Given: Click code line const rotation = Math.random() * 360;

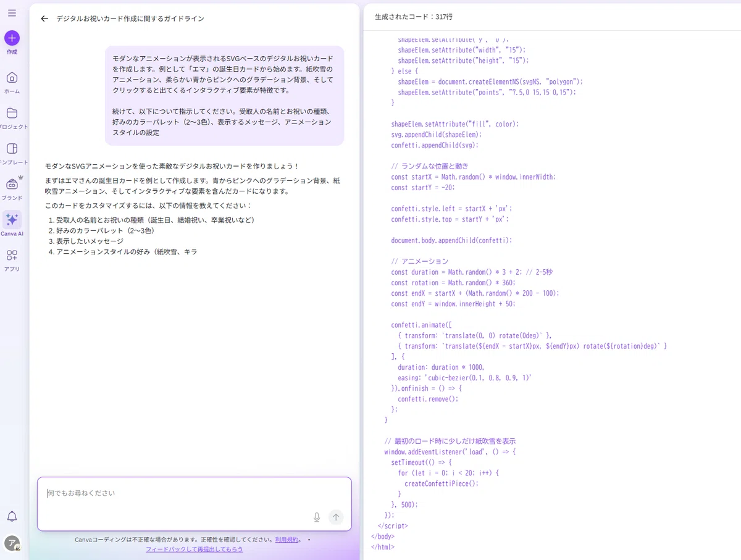Looking at the screenshot, I should pyautogui.click(x=454, y=282).
